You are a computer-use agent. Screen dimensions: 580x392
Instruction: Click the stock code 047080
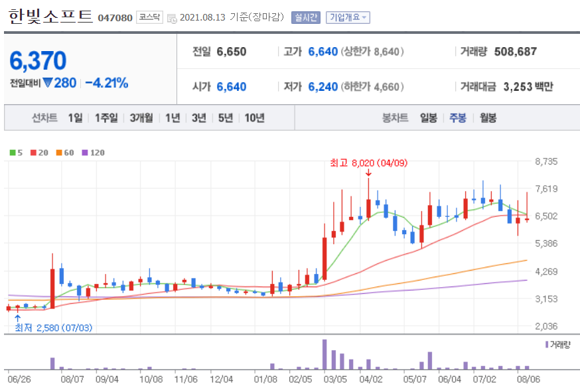click(115, 18)
